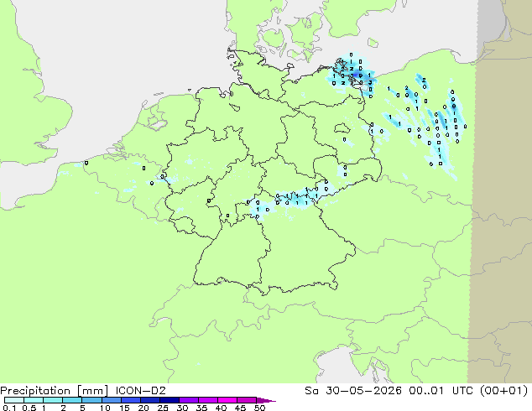Viewport: 532px width, 411px height.
Task: Click the '[mm]' unit label
Action: point(92,391)
